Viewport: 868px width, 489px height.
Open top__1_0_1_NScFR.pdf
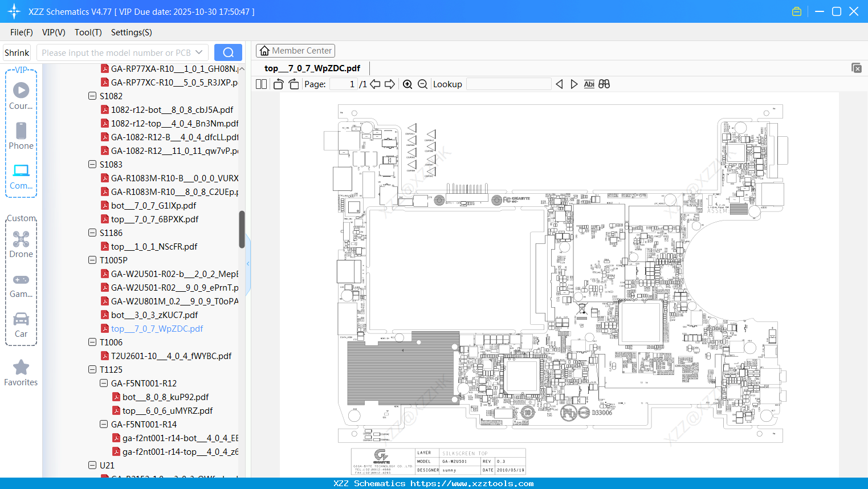[x=154, y=246]
